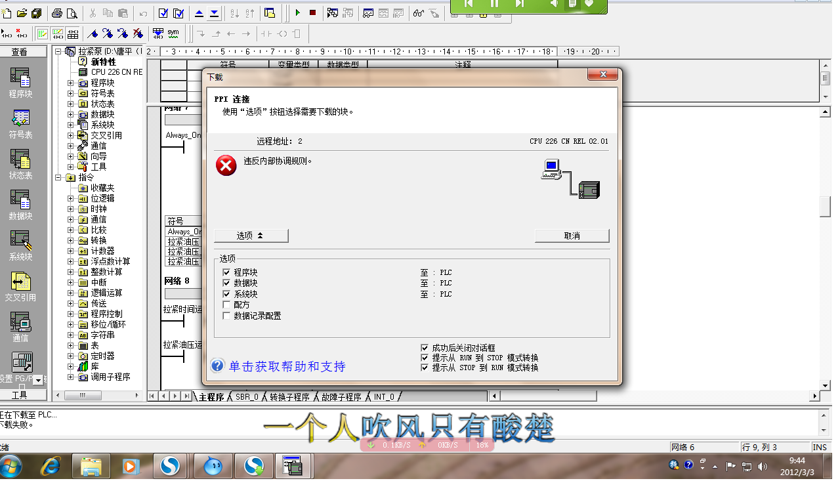Click the Compile All toolbar icon
Screen dimensions: 840x504
178,13
